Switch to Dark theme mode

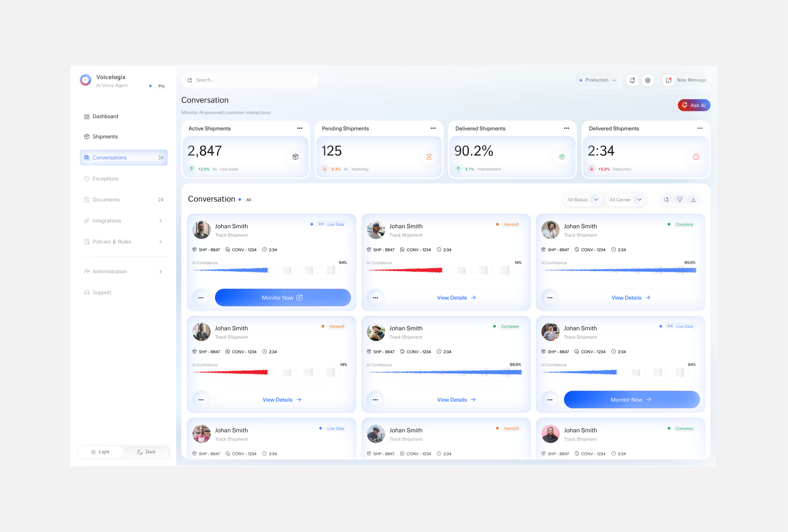pyautogui.click(x=147, y=452)
